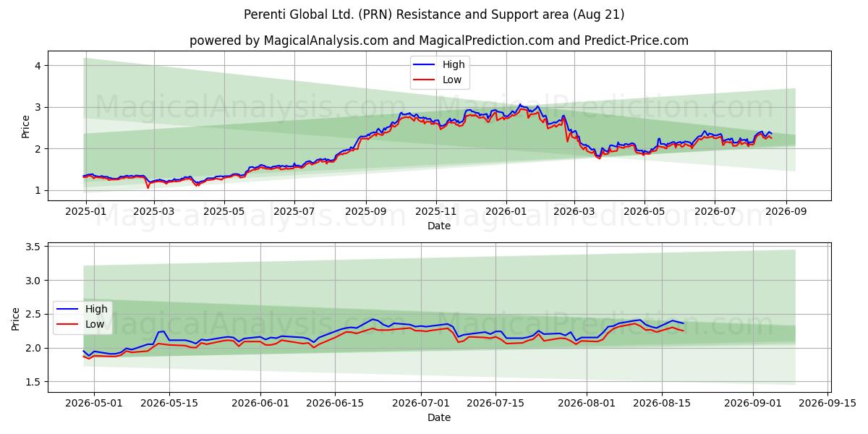868x434 pixels.
Task: Click the '3.5' y-axis tick of bottom chart
Action: (x=34, y=247)
